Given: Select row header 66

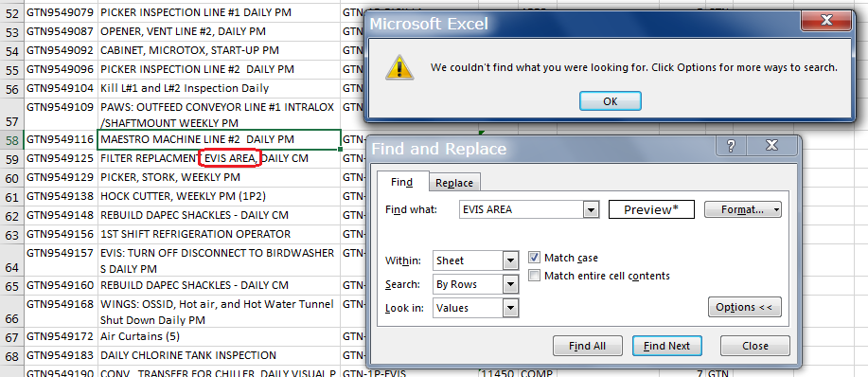Looking at the screenshot, I should coord(11,311).
